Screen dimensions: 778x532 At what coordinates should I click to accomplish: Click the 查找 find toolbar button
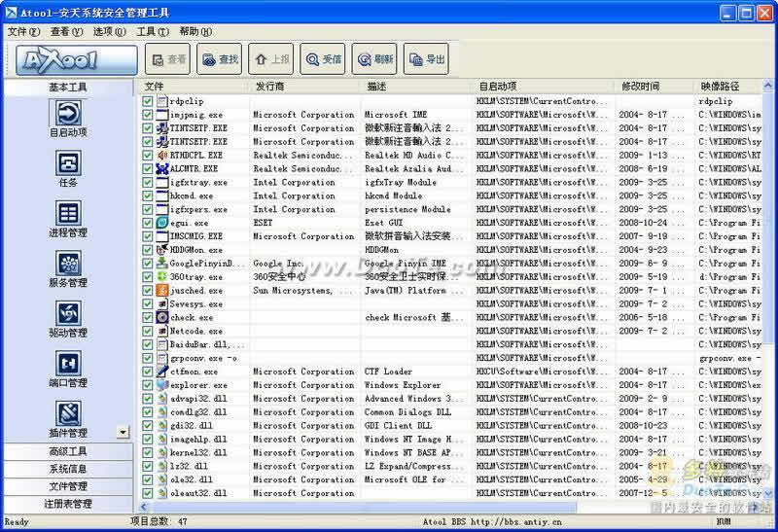click(220, 59)
